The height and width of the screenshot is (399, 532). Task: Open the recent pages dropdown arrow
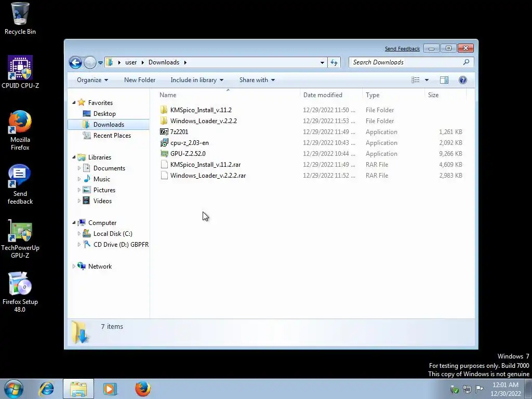click(100, 63)
